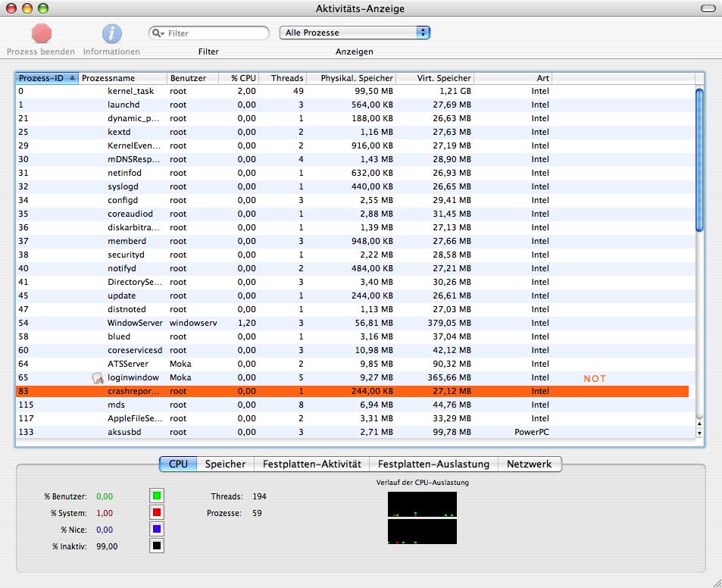Click the windowserv user cell

(193, 323)
